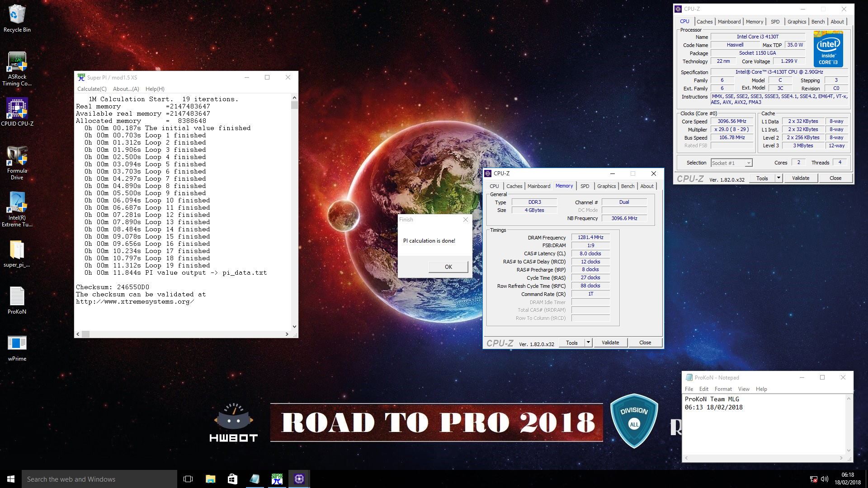Open the Windows Start menu

tap(11, 479)
